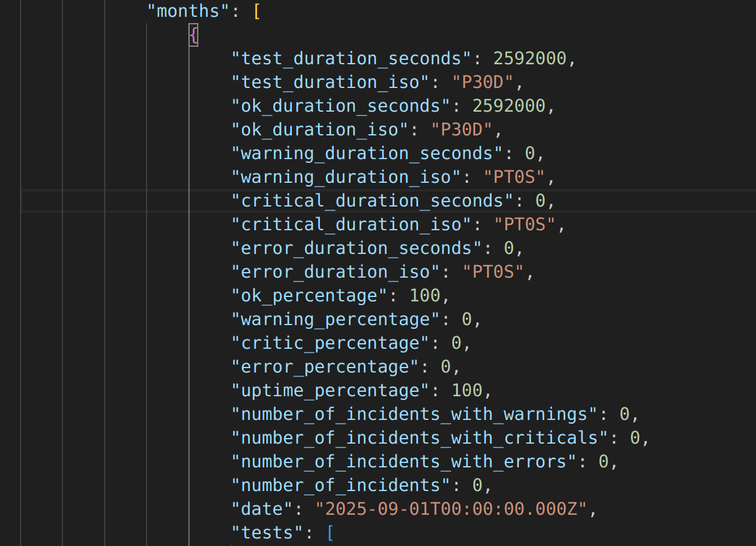This screenshot has width=756, height=546.
Task: Click the test_duration_seconds value 2592000
Action: click(x=530, y=59)
